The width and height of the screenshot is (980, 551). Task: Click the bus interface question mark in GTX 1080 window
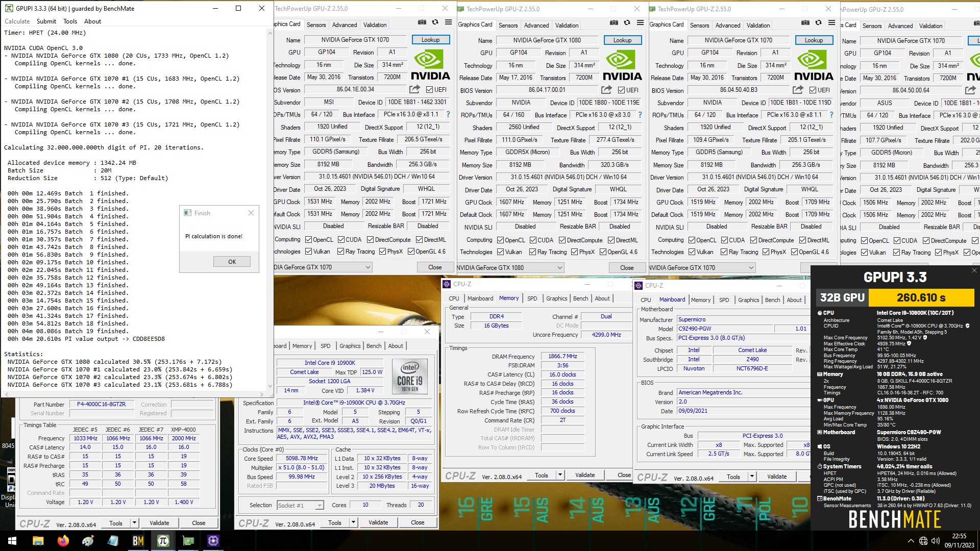pyautogui.click(x=640, y=115)
